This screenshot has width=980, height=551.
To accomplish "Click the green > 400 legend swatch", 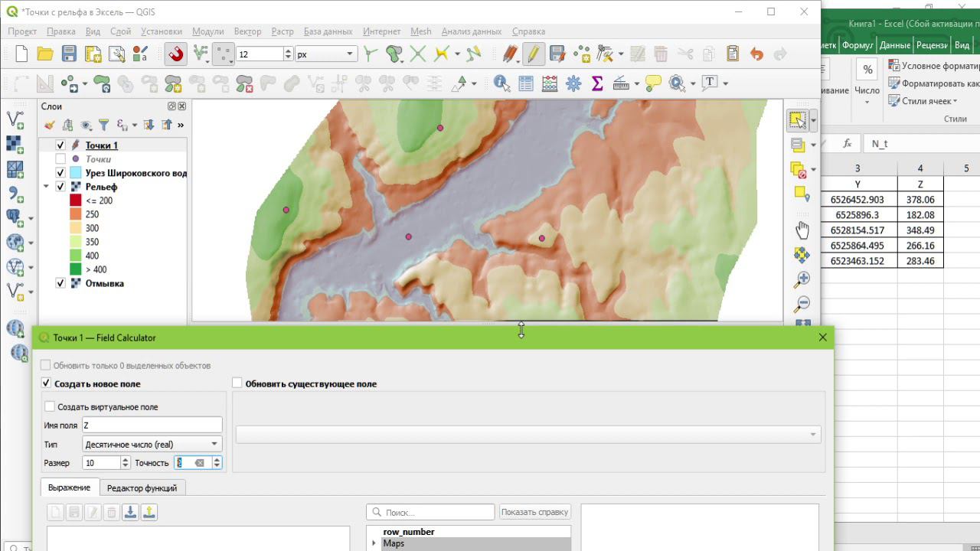I will 75,269.
